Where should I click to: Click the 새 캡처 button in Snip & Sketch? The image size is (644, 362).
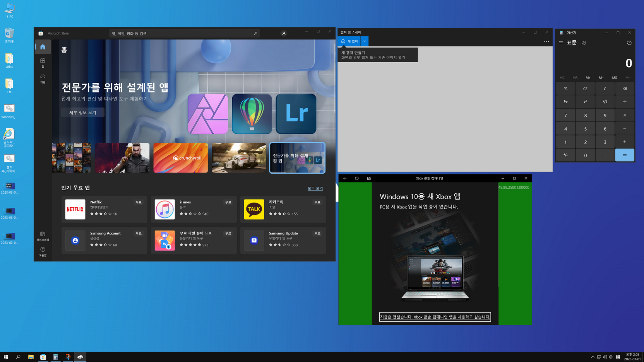coord(349,41)
